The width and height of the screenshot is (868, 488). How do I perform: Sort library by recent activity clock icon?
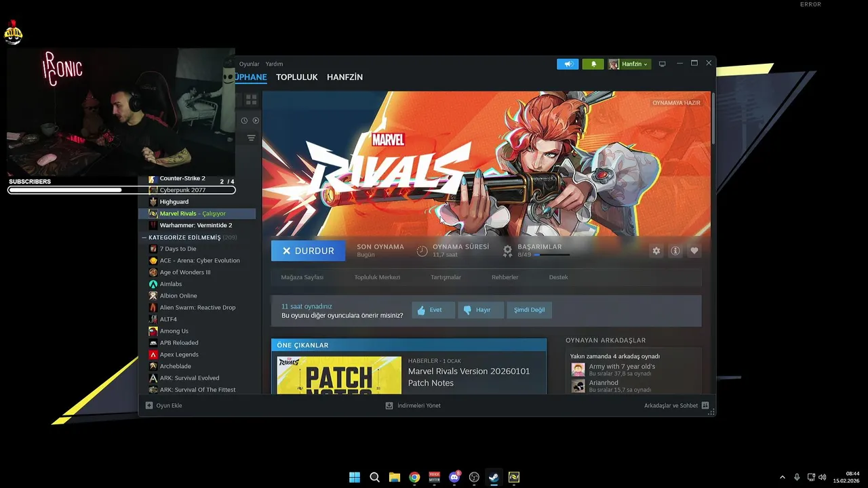pyautogui.click(x=245, y=121)
